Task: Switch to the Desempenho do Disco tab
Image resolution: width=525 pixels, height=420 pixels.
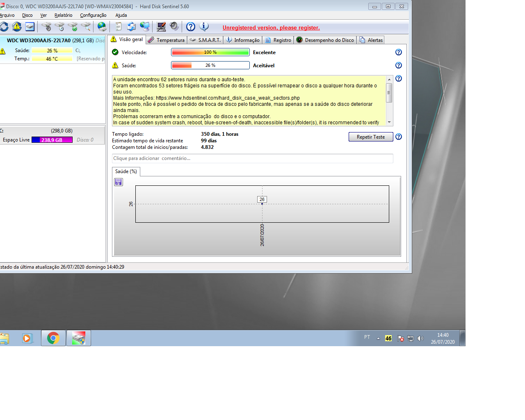Action: (325, 40)
